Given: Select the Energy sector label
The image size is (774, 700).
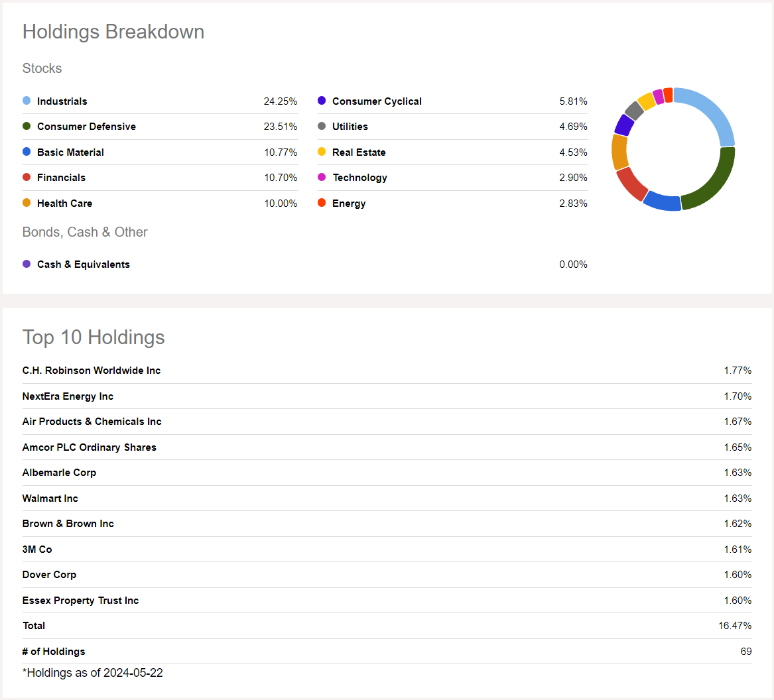Looking at the screenshot, I should (x=349, y=204).
